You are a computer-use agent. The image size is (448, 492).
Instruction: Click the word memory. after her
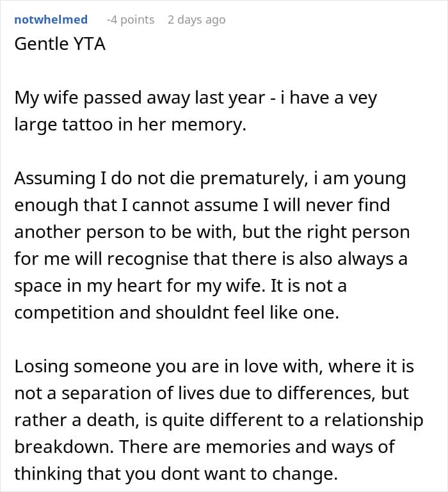pos(209,125)
